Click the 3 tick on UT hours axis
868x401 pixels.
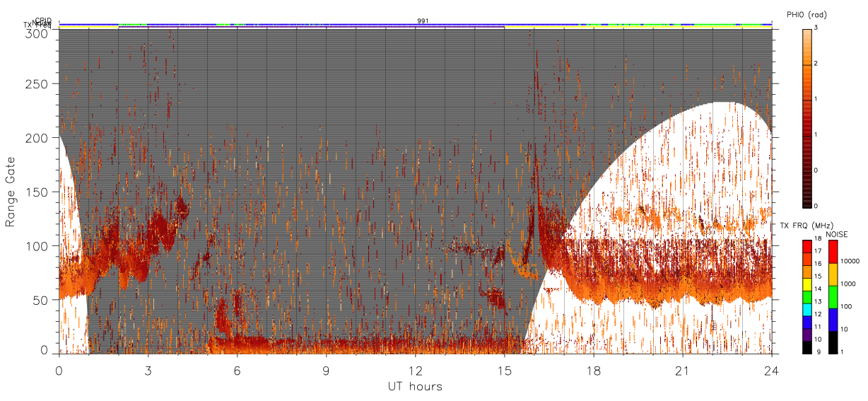tap(148, 370)
